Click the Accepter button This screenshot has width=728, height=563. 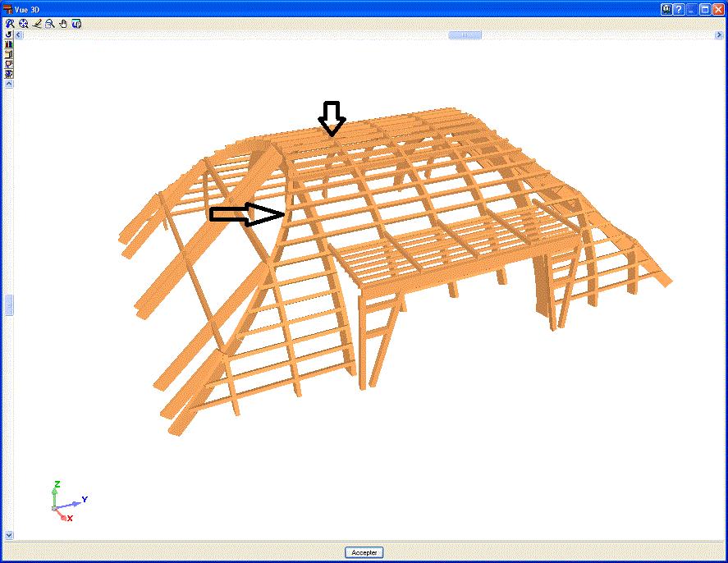[364, 552]
